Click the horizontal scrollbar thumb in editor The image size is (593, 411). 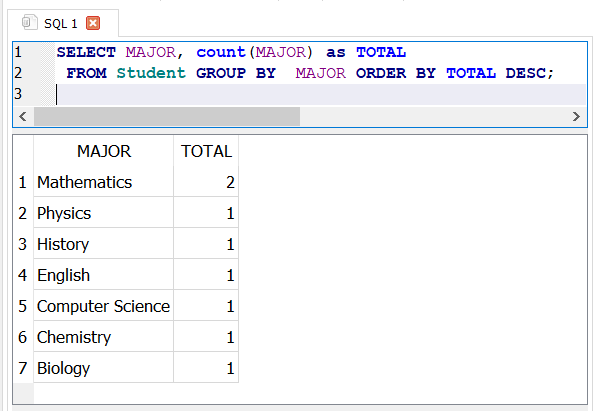[x=167, y=116]
